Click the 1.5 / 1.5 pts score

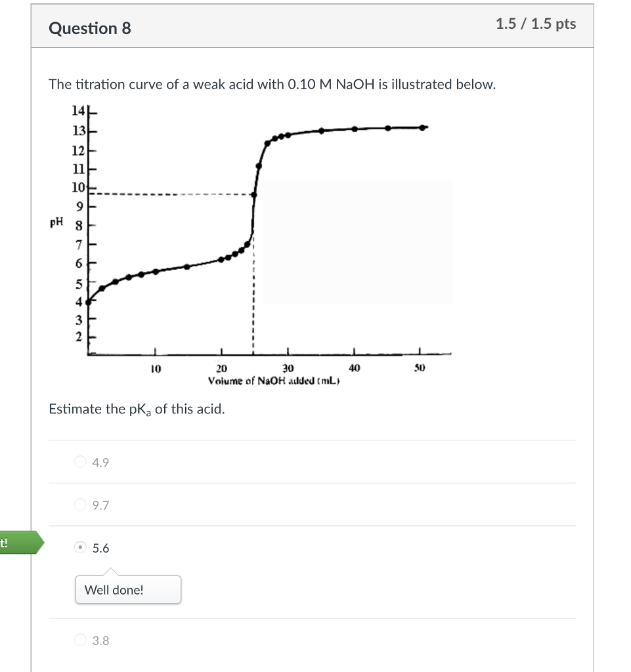[x=536, y=24]
